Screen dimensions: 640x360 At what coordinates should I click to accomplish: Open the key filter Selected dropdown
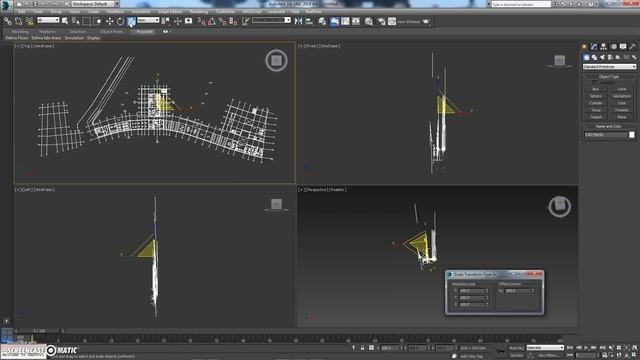pyautogui.click(x=545, y=348)
